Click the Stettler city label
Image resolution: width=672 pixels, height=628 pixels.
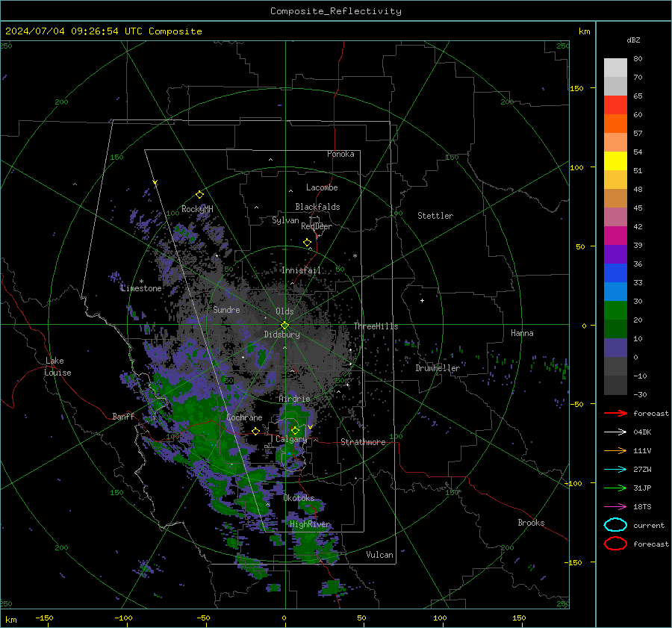point(435,216)
